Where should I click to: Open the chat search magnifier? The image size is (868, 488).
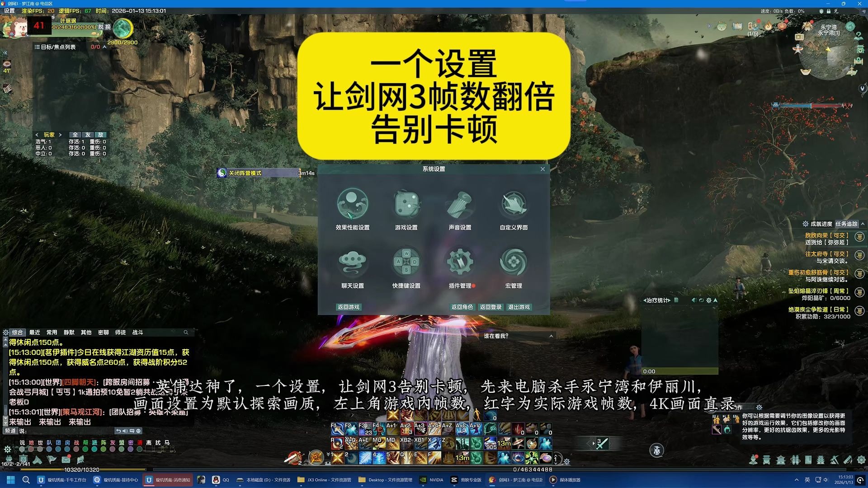(x=186, y=332)
